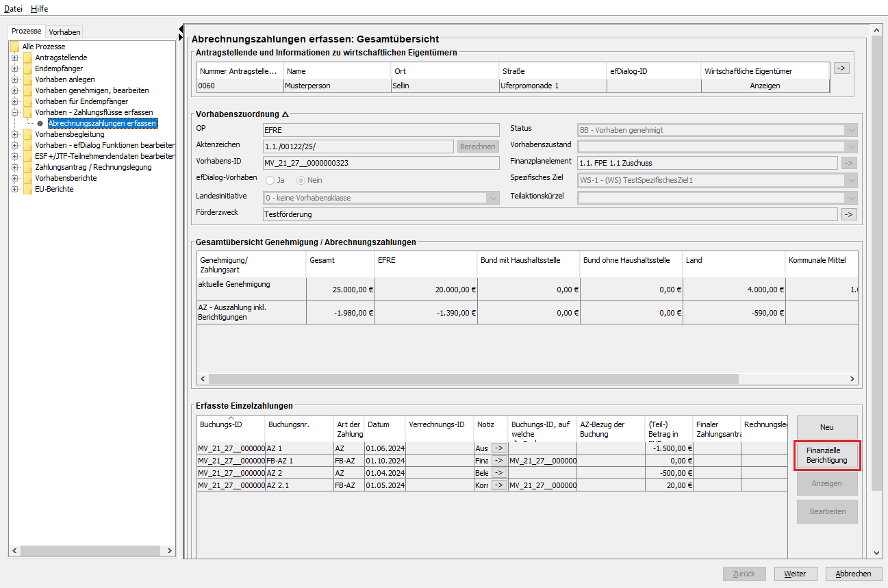888x588 pixels.
Task: Open the Status dropdown
Action: pyautogui.click(x=851, y=130)
